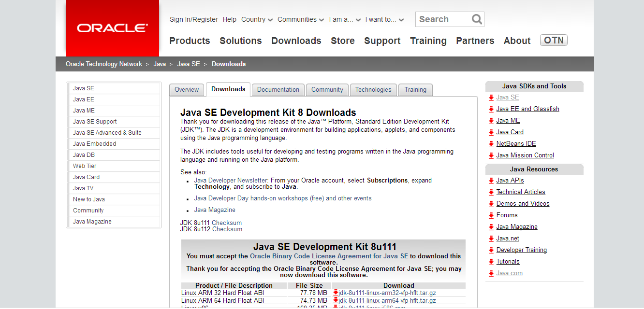Image resolution: width=644 pixels, height=309 pixels.
Task: Open the Communities dropdown
Action: (x=301, y=20)
